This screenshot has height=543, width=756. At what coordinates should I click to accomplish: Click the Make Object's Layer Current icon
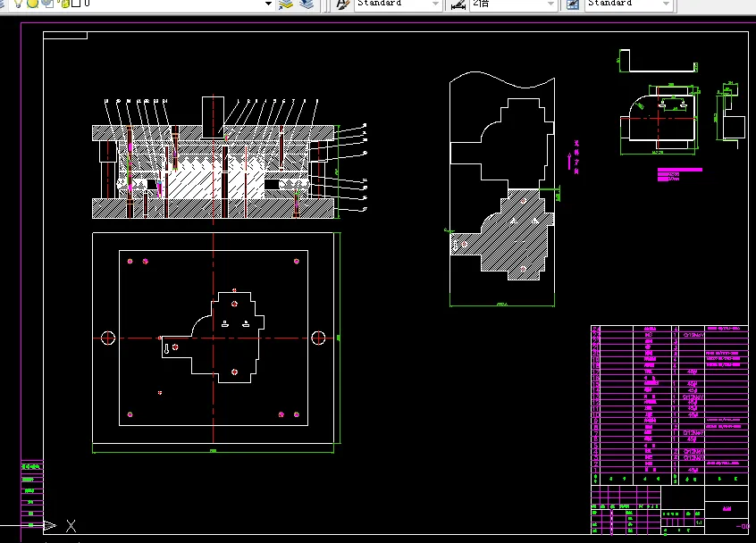pos(286,4)
